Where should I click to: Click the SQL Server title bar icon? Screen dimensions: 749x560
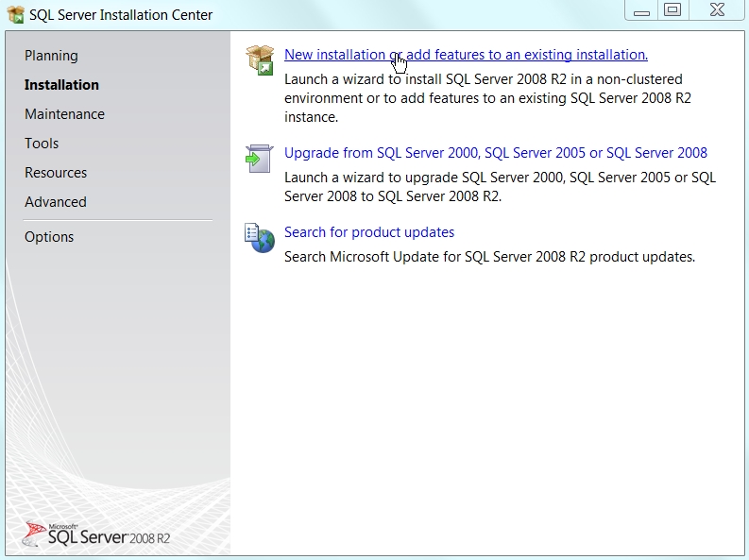coord(15,14)
